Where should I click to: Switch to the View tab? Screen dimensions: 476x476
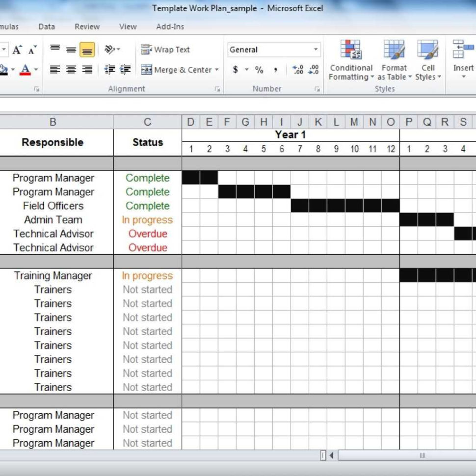click(x=128, y=26)
